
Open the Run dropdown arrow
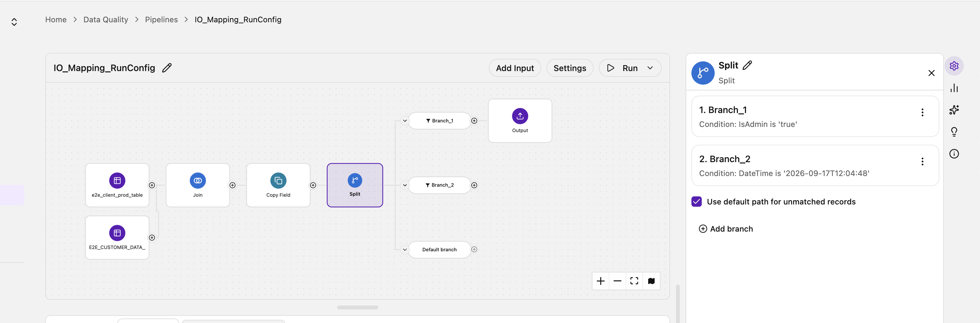(x=650, y=68)
